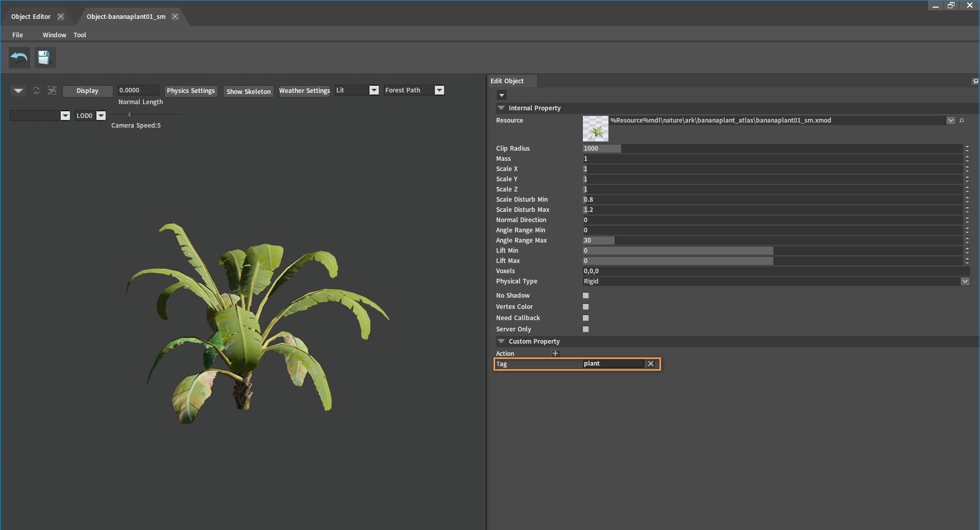Viewport: 980px width, 530px height.
Task: Enable the No Shadow checkbox
Action: [586, 296]
